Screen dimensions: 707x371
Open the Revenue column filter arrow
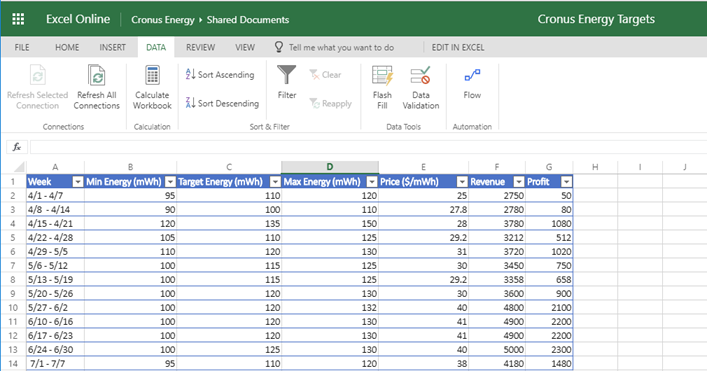click(519, 182)
